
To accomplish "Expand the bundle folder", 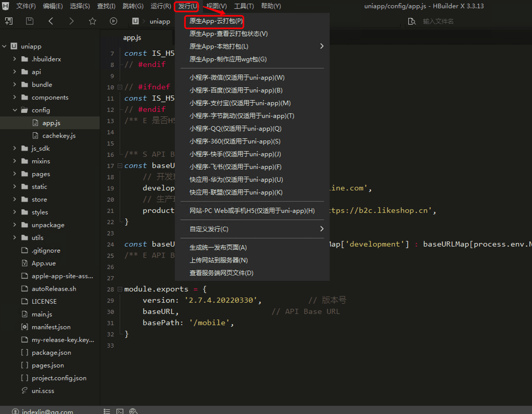I will [x=15, y=84].
